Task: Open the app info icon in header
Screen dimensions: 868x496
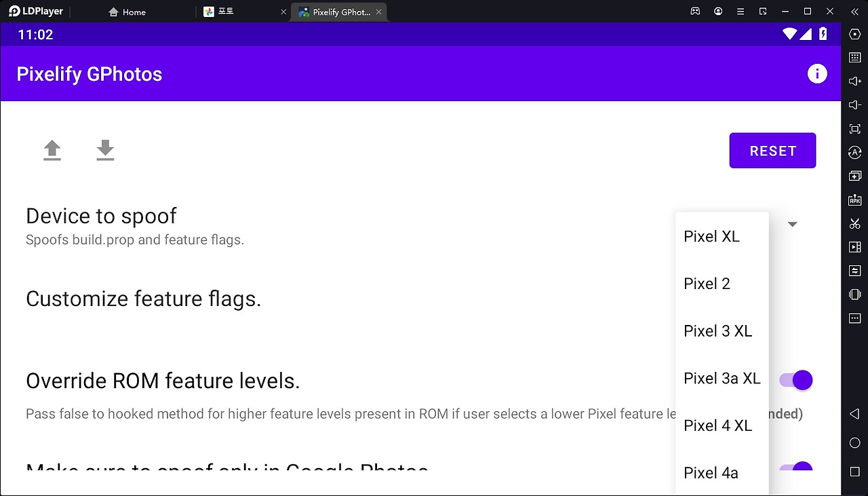Action: (817, 74)
